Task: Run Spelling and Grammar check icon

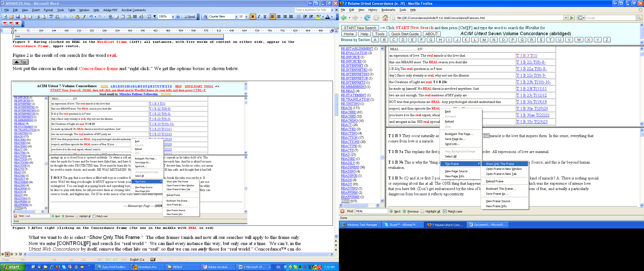Action: tap(51, 17)
